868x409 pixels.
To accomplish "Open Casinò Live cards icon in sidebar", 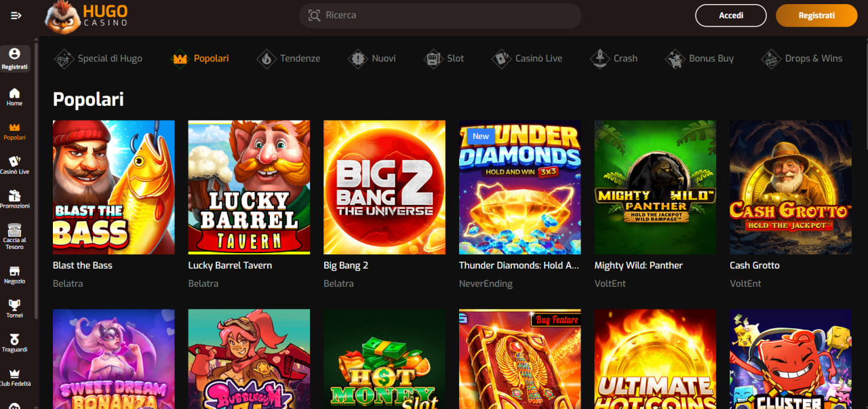I will (x=14, y=161).
